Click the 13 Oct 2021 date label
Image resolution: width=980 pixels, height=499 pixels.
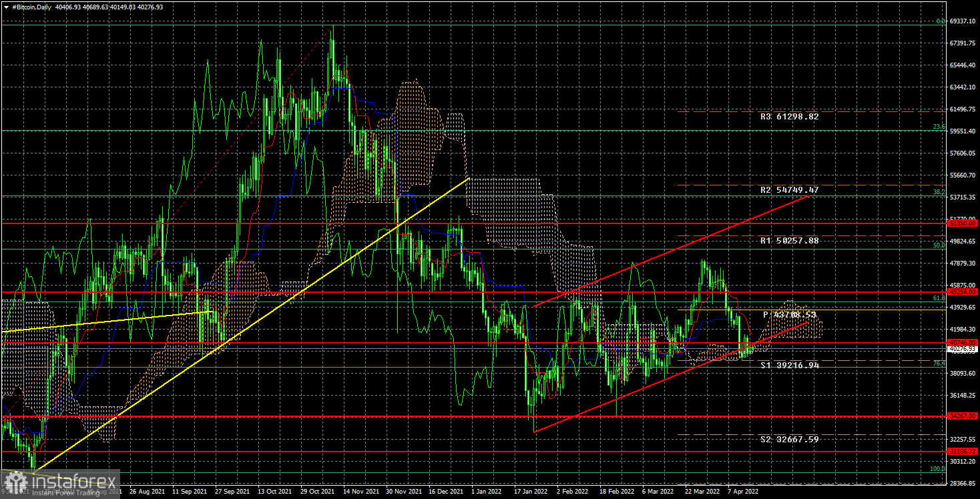274,491
